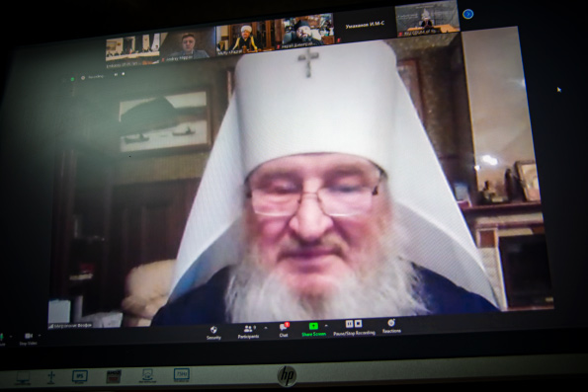
Task: Select the Умаханов И.М-С participant tile
Action: coord(365,24)
